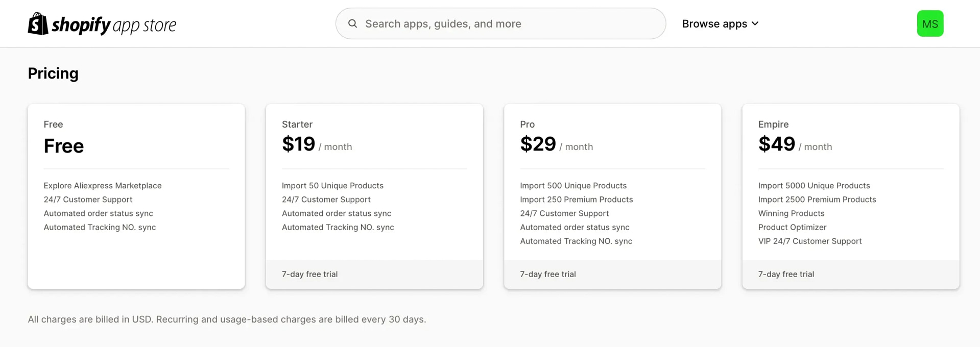This screenshot has width=980, height=347.
Task: Click 'Automated Tracking NO. sync' in Free plan
Action: pos(100,227)
